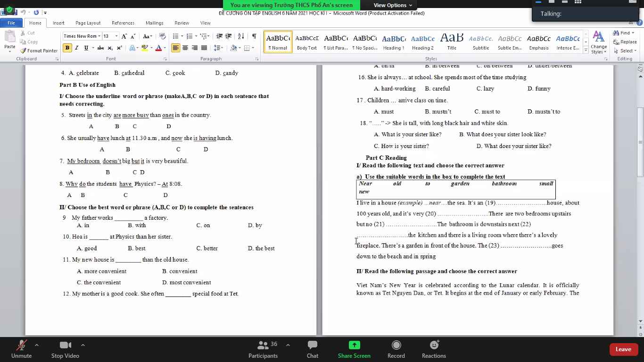This screenshot has width=644, height=362.
Task: Align text to the right
Action: coord(194,48)
